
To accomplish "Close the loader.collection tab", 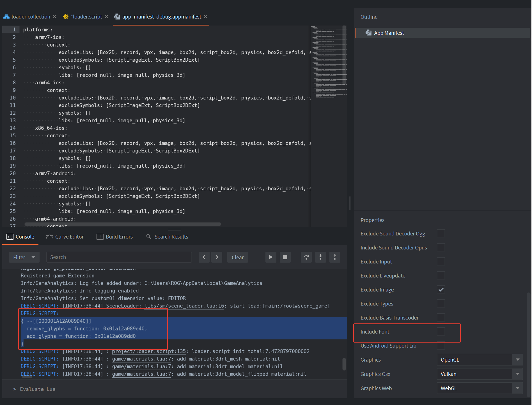I will pyautogui.click(x=55, y=17).
